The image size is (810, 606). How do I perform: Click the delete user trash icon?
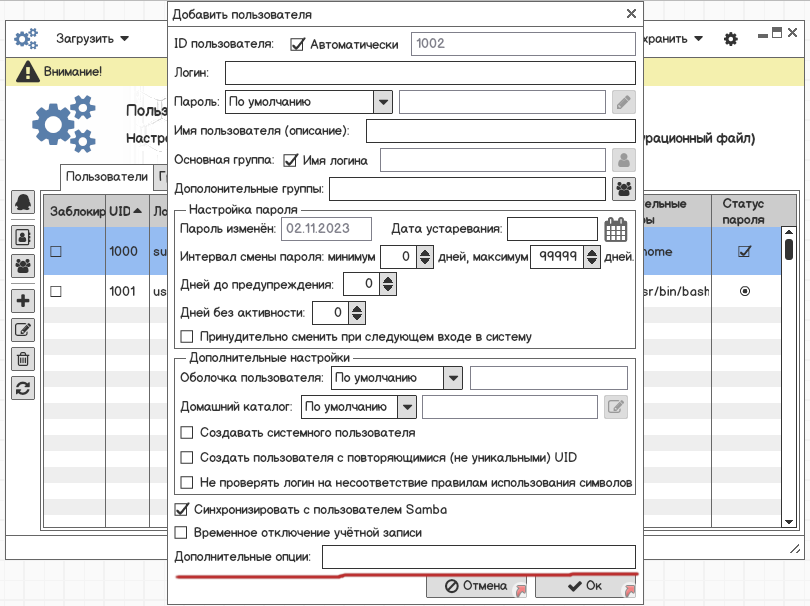click(x=23, y=359)
